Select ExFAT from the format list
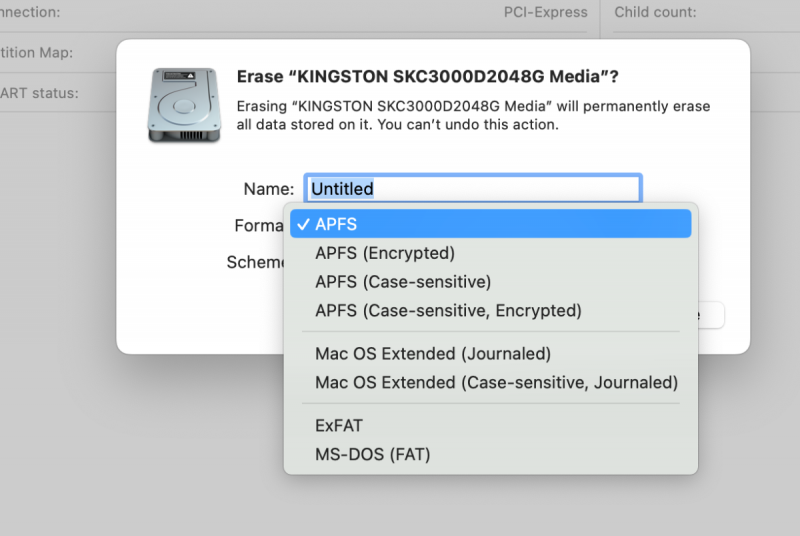This screenshot has width=800, height=536. coord(339,426)
